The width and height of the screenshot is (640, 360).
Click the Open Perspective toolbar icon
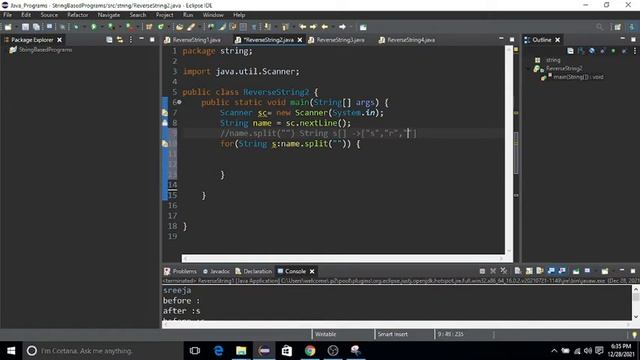coord(618,27)
